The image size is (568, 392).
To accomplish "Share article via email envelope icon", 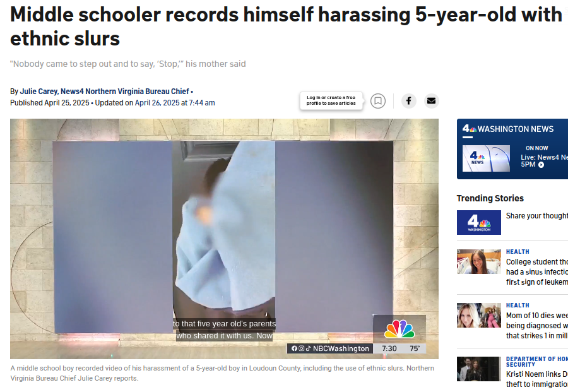I will 432,101.
